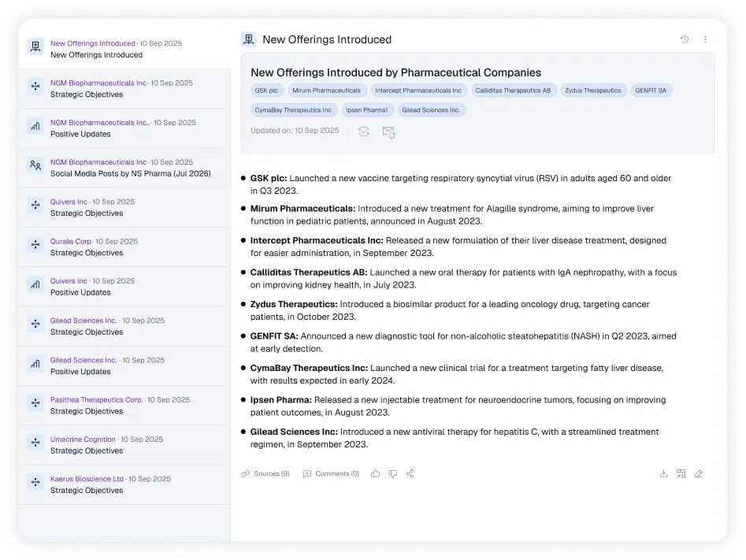Viewport: 746px width, 560px height.
Task: Click 'Updated on: 10 Sep 2025' text
Action: 295,131
